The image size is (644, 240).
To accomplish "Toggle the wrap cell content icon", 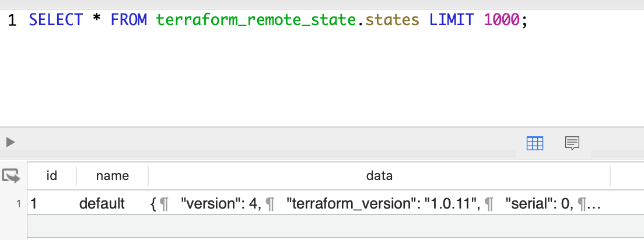I will pyautogui.click(x=11, y=176).
